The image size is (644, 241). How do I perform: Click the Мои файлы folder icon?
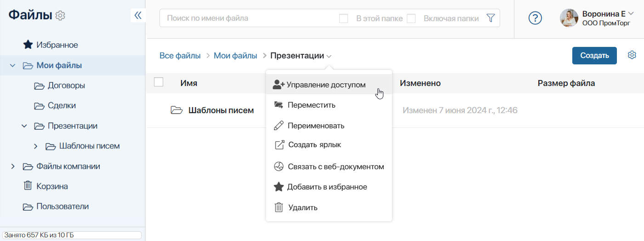point(28,65)
